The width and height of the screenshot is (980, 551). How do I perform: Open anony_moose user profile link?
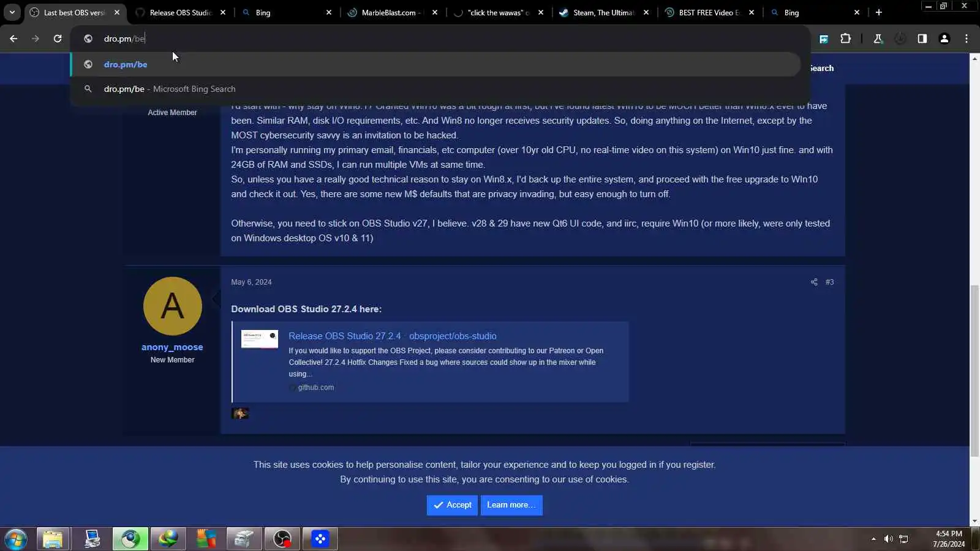pos(172,347)
